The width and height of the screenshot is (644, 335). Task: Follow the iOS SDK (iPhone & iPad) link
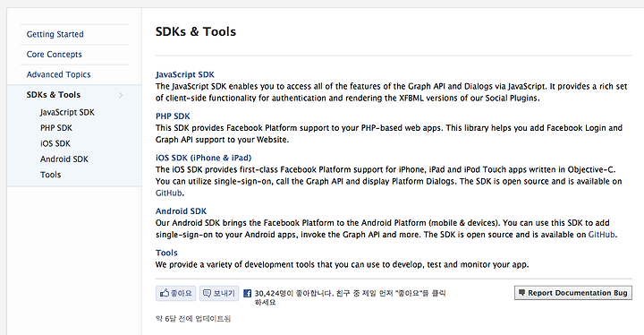coord(203,158)
